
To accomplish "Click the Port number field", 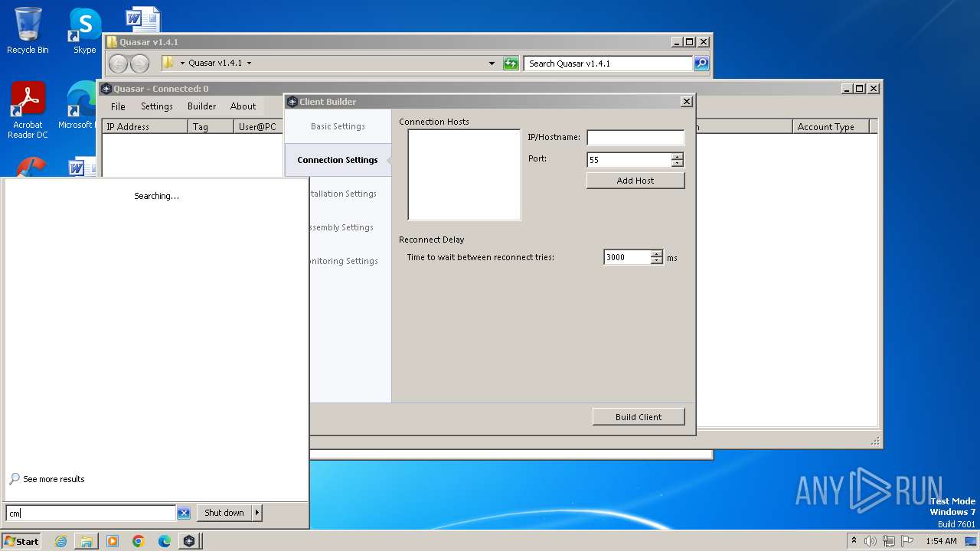I will click(629, 160).
